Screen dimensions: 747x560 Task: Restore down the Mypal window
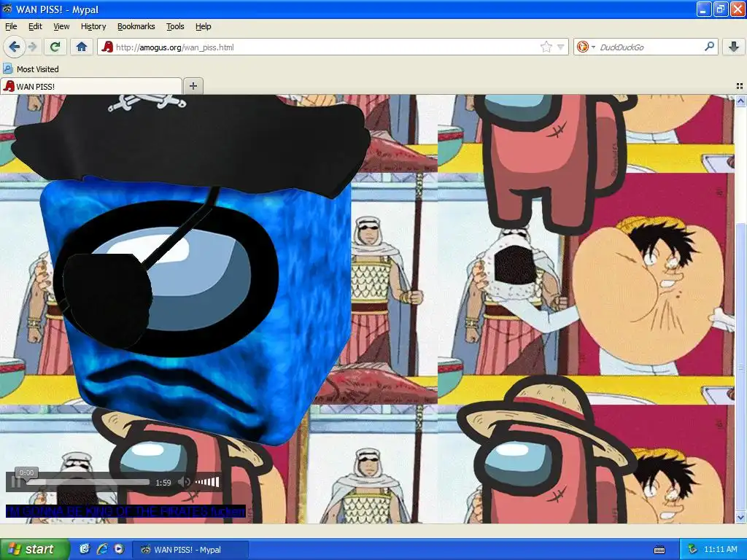tap(721, 9)
